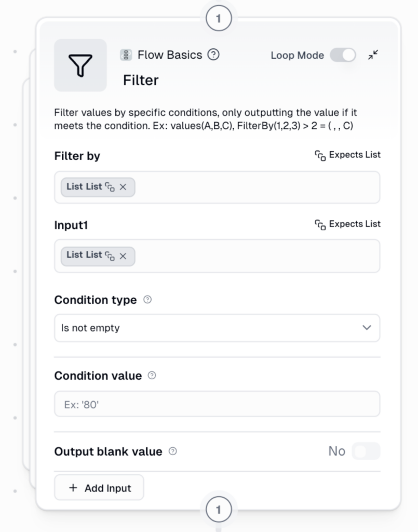Screen dimensions: 418x532
Task: Click the bottom connector node labeled 1
Action: (218, 510)
